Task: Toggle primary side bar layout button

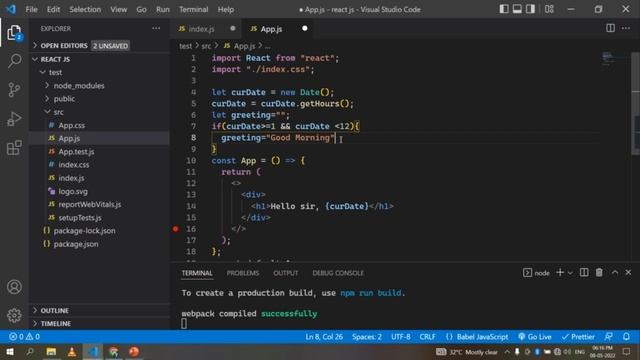Action: point(504,9)
